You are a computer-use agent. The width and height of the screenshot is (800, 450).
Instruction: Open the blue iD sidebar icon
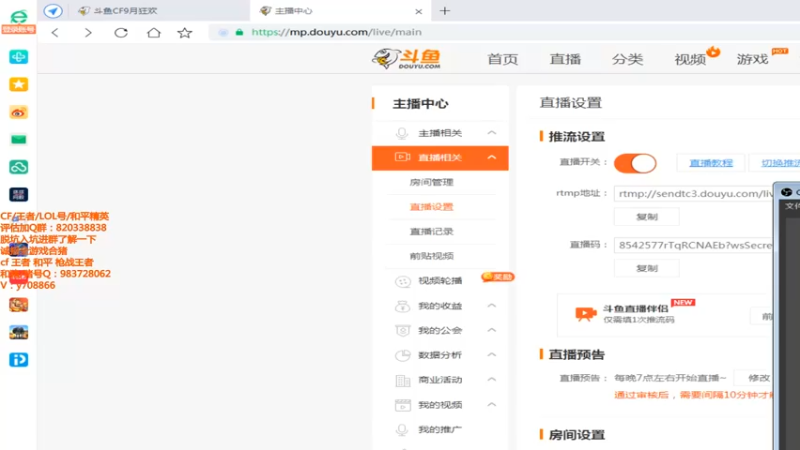pos(18,360)
